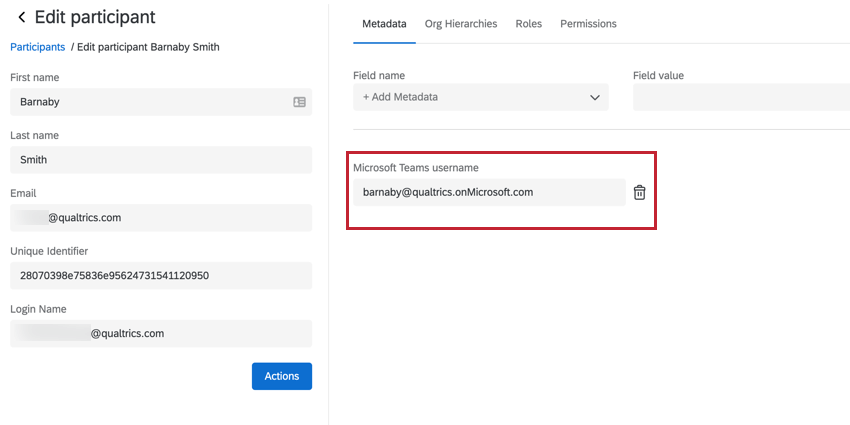Follow the Participants breadcrumb link
This screenshot has height=425, width=850.
point(37,47)
